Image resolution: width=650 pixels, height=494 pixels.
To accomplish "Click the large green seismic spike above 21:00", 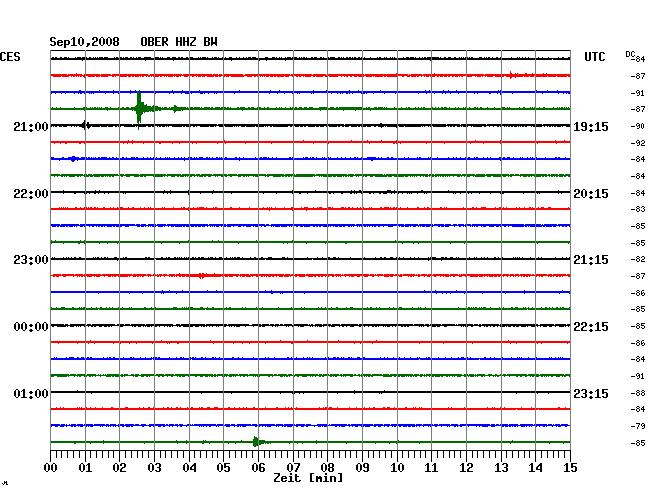I will [139, 109].
